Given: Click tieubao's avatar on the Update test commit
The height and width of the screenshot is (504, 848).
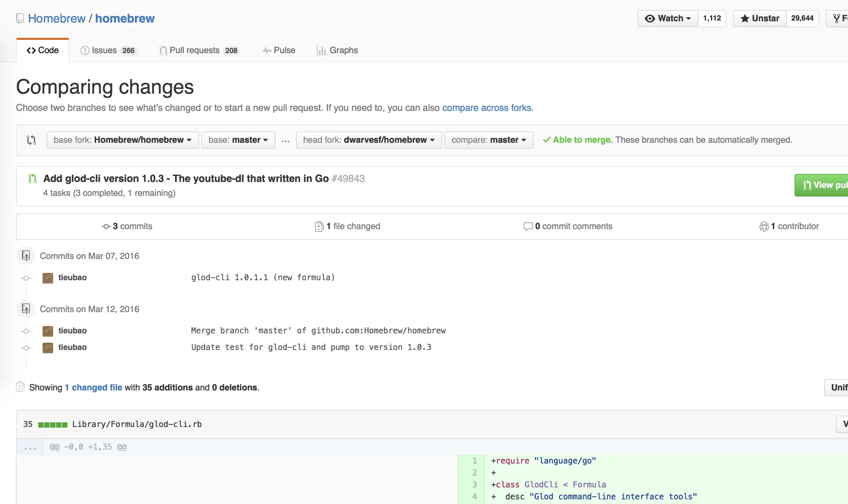Looking at the screenshot, I should click(48, 348).
